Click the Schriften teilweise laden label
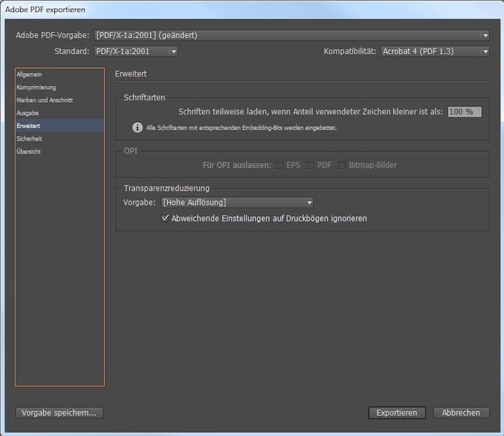 [310, 111]
